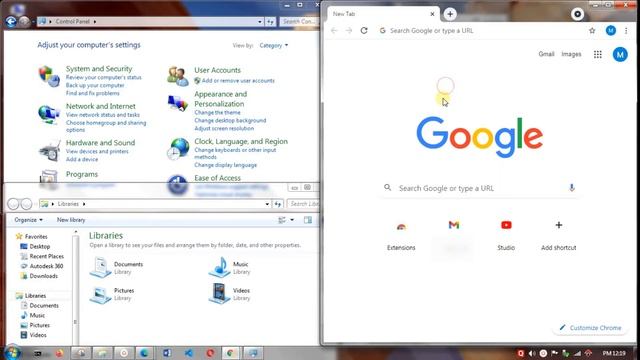Open the Videos library icon

tap(220, 293)
